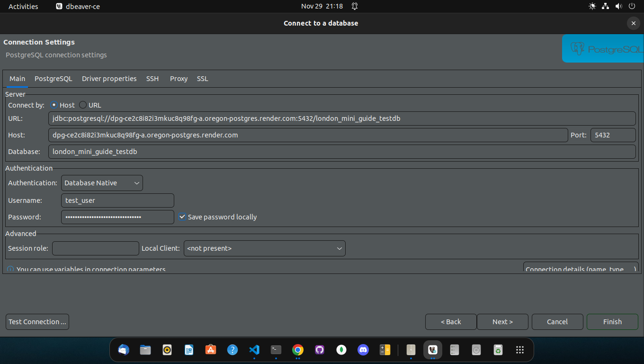
Task: Click the notification bell in the top bar
Action: point(354,6)
